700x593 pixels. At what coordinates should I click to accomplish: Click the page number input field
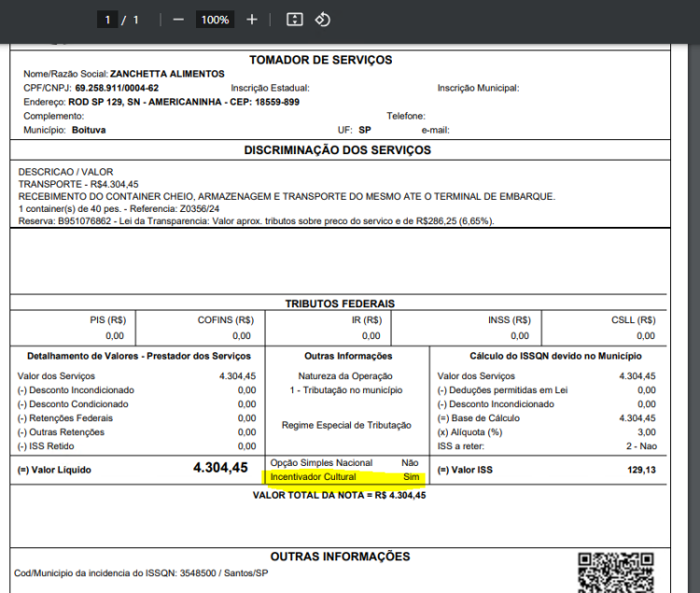pos(107,20)
